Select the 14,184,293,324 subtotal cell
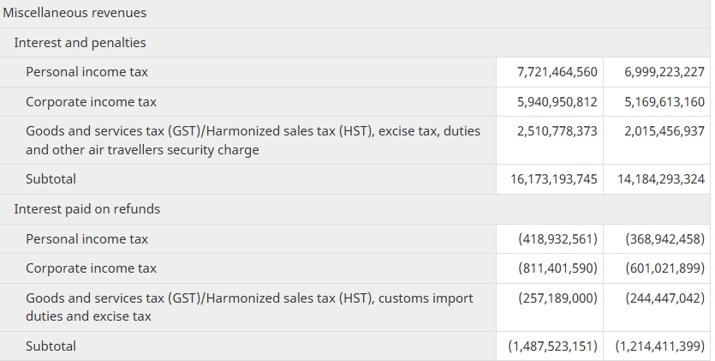The image size is (715, 361). point(657,179)
